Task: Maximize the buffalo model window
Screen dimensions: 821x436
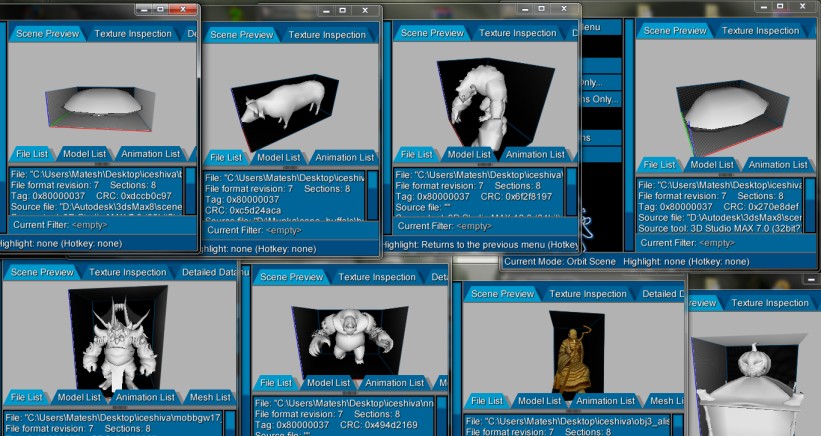Action: pos(342,10)
